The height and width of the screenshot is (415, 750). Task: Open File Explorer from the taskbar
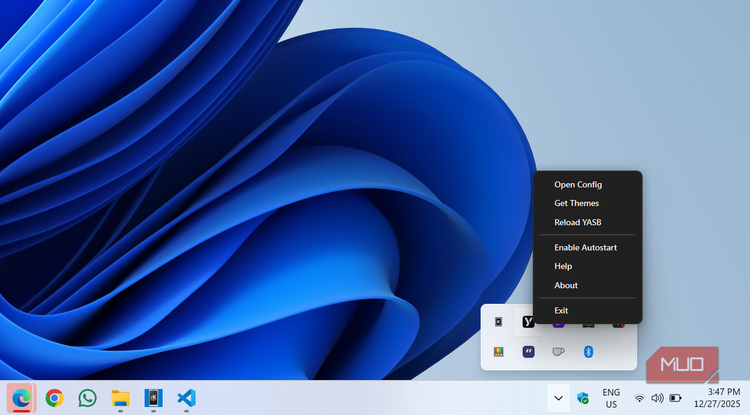121,398
